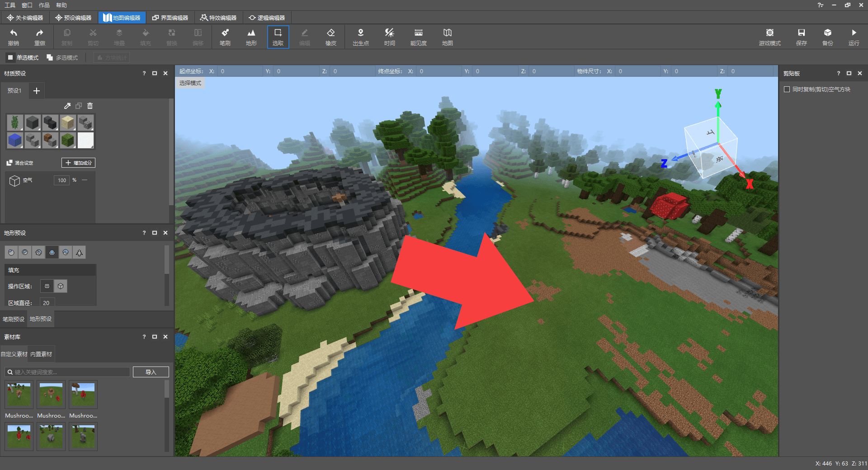Select the 橡皮 eraser tool

(x=331, y=37)
